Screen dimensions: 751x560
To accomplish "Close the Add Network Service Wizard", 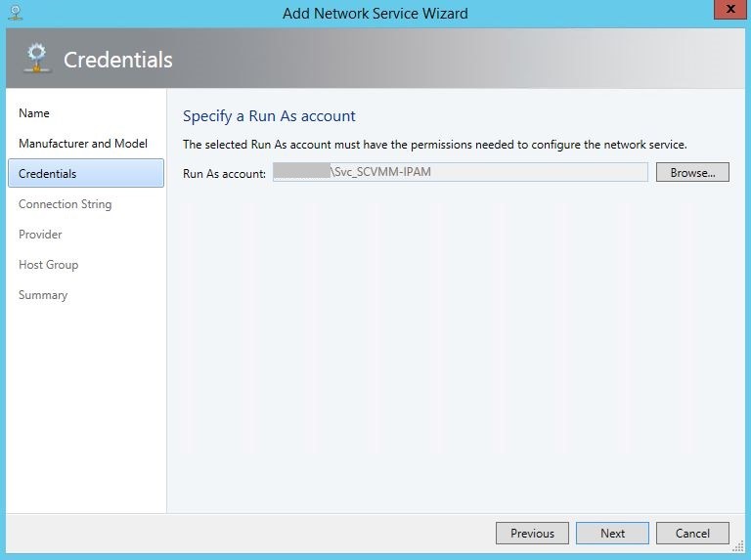I will pos(729,10).
